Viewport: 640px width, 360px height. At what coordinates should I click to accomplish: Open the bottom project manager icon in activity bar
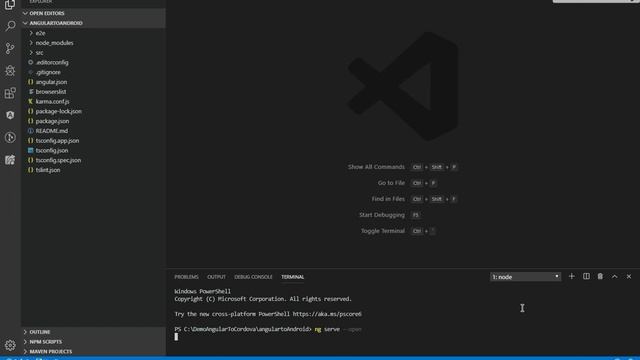click(10, 160)
